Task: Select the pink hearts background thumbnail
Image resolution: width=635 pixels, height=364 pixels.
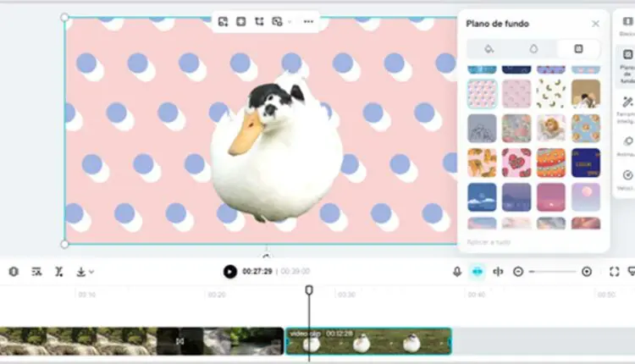Action: coord(516,162)
